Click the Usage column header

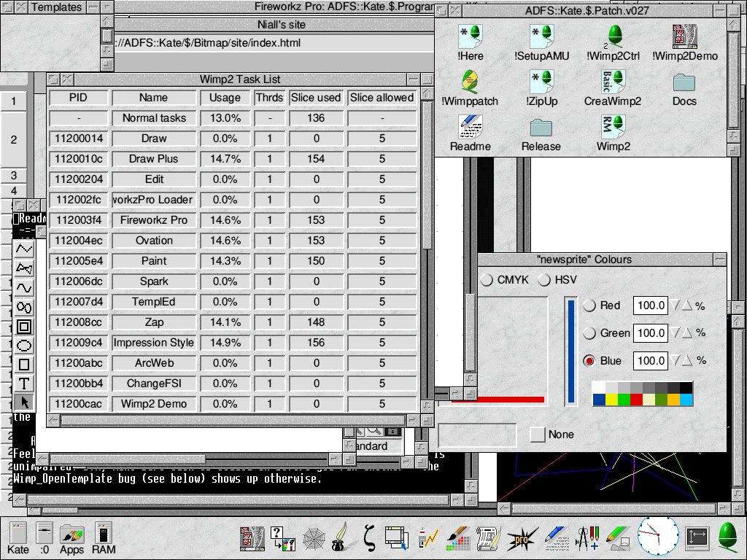pyautogui.click(x=225, y=98)
